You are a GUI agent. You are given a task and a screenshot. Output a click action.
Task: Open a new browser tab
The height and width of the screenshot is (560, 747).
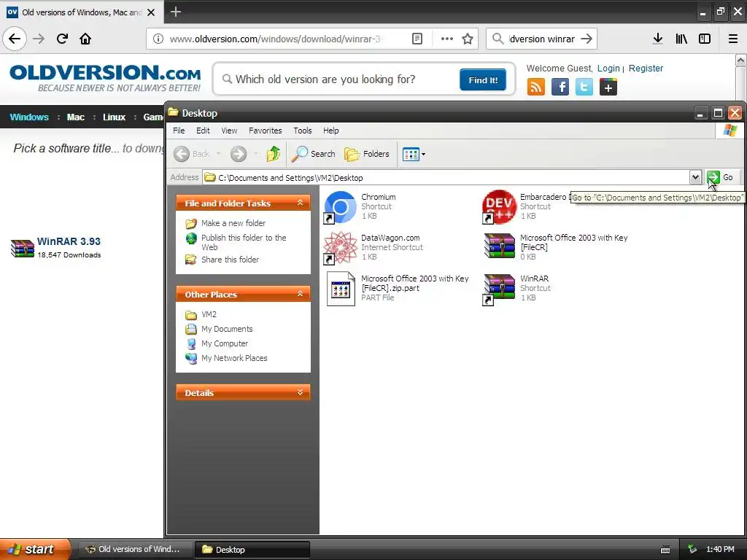(175, 12)
